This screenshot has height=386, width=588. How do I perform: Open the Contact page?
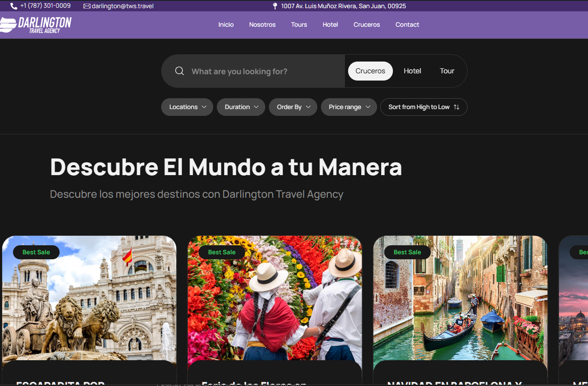pos(407,25)
